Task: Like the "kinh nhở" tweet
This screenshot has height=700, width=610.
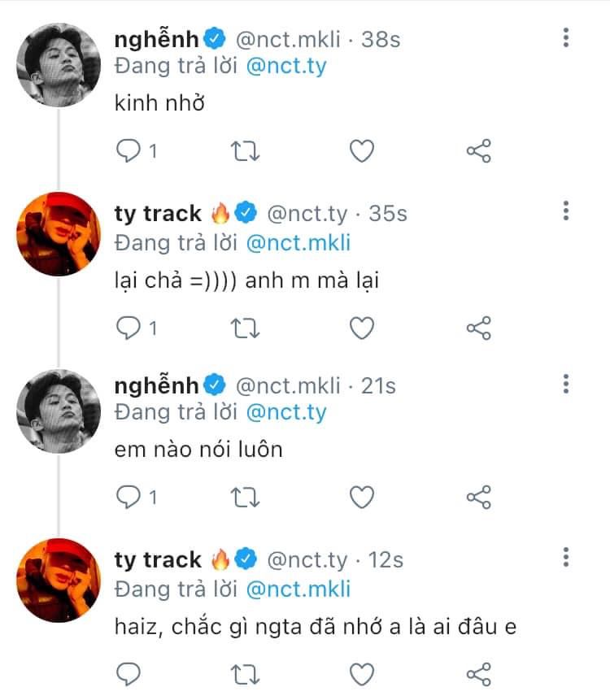Action: tap(361, 151)
